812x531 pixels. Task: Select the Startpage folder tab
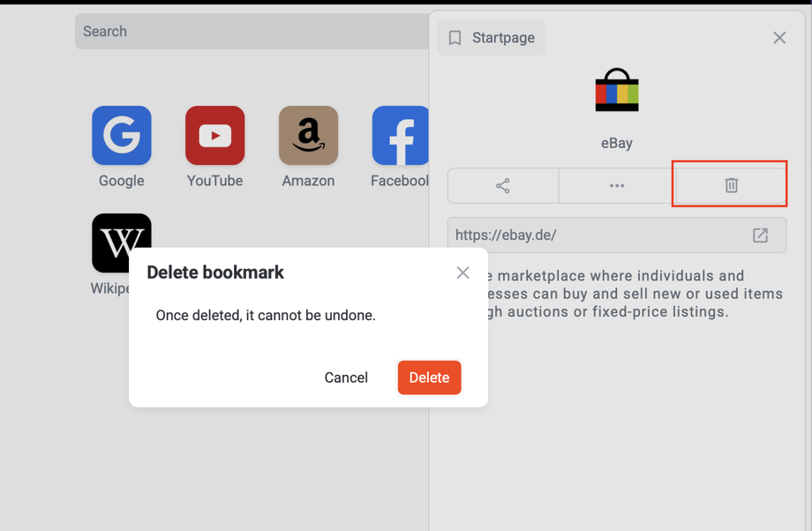[x=492, y=38]
